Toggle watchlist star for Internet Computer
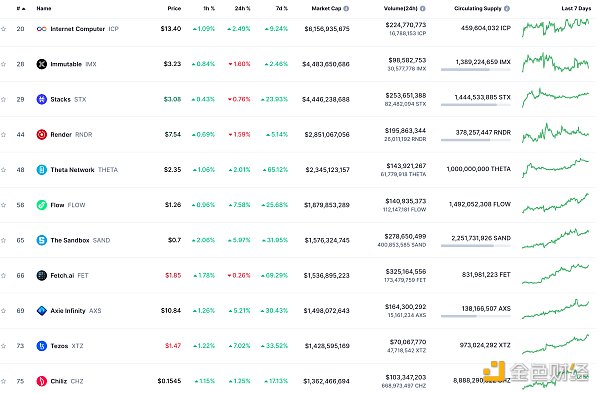 (3, 29)
